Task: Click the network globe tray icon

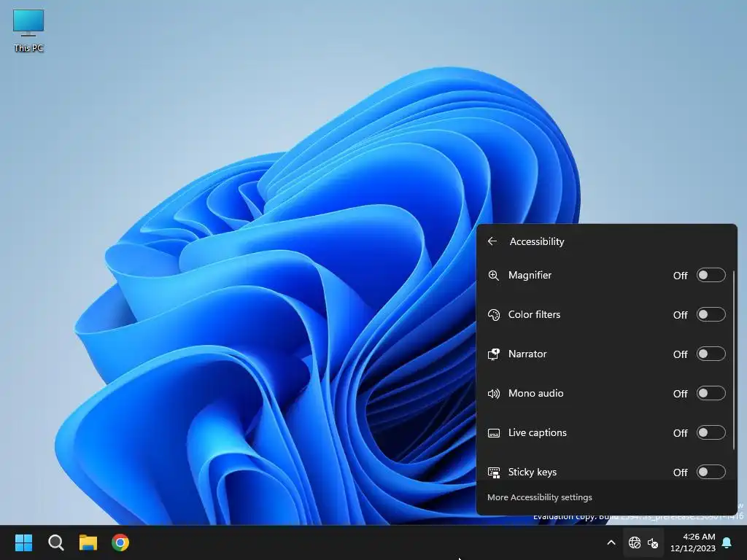Action: [x=635, y=542]
